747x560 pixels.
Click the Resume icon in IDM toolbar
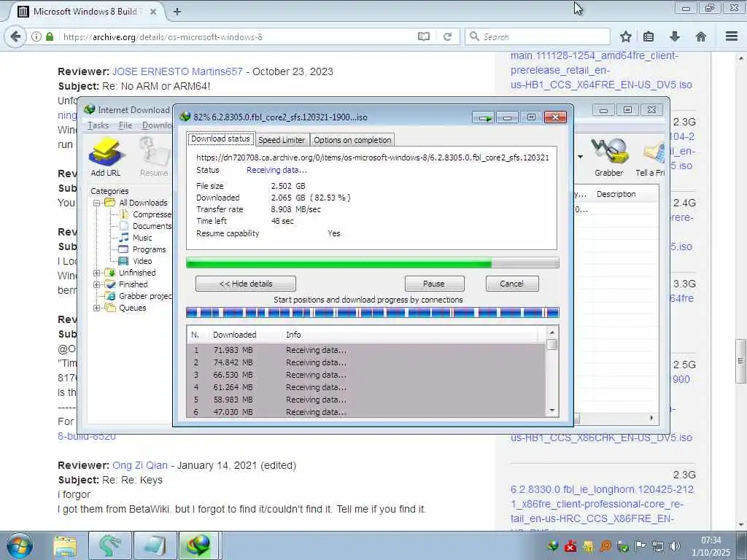click(155, 157)
